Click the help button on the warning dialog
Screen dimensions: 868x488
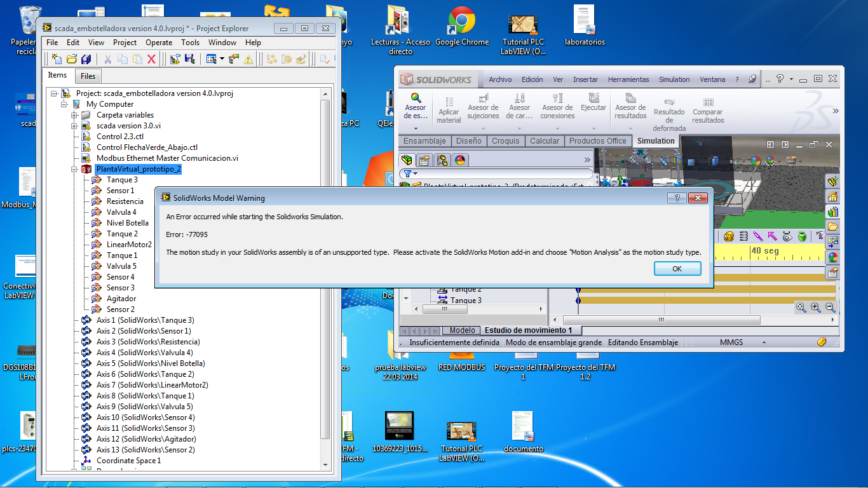click(677, 198)
